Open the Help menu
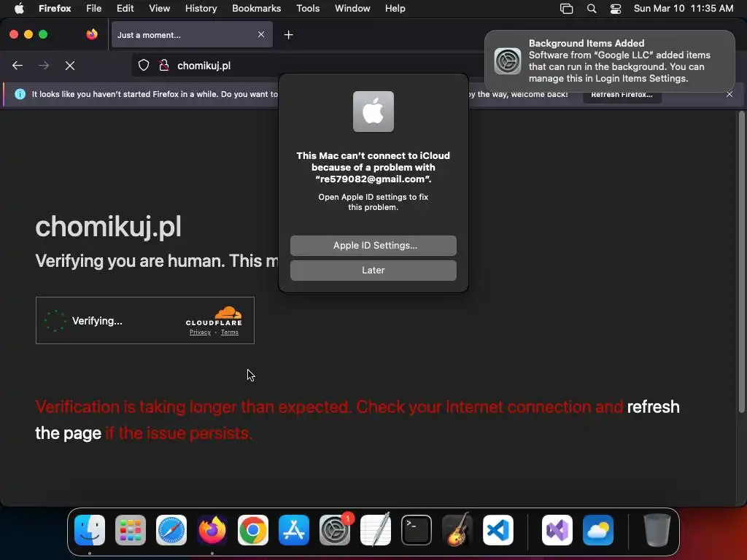The height and width of the screenshot is (560, 747). pos(395,8)
